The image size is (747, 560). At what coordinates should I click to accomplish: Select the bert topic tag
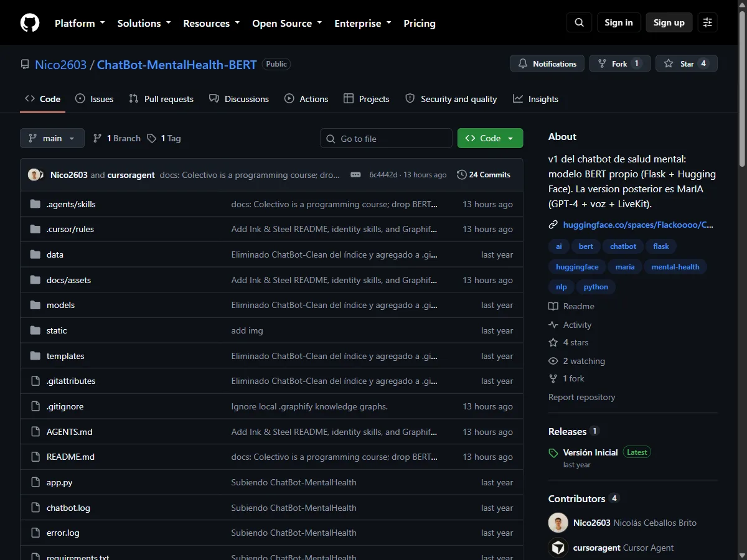(586, 246)
